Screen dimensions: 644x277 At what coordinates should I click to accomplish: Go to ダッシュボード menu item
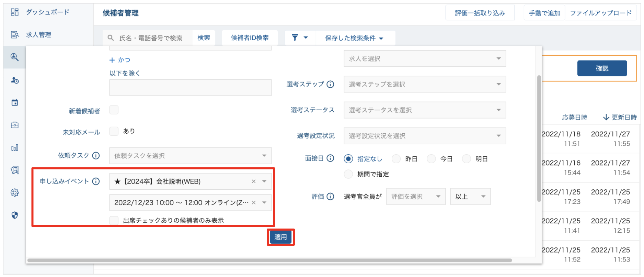[x=47, y=12]
